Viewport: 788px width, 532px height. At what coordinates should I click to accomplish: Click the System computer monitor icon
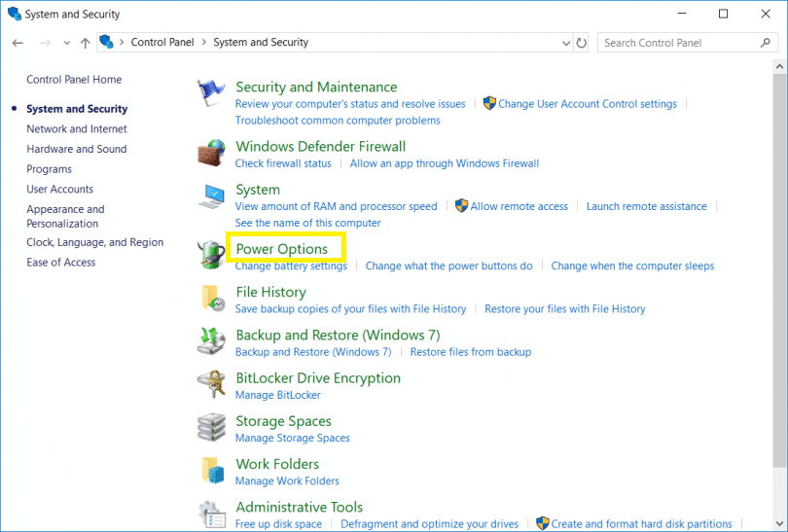tap(211, 196)
